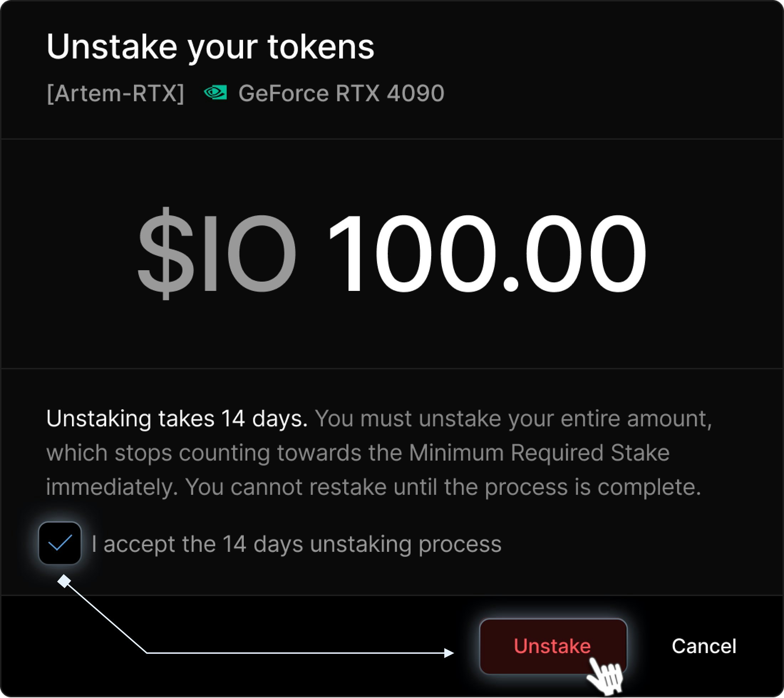Screen dimensions: 784x698
Task: Click the pointing hand cursor icon
Action: click(605, 676)
